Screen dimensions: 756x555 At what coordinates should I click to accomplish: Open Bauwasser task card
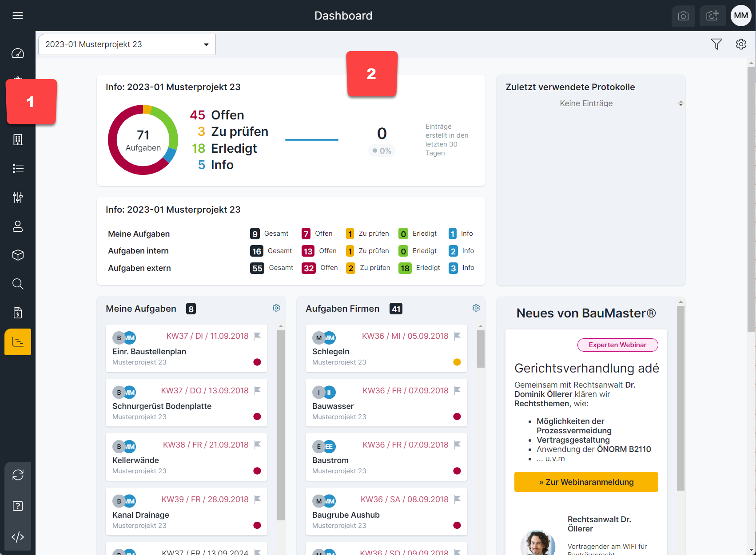[x=386, y=403]
